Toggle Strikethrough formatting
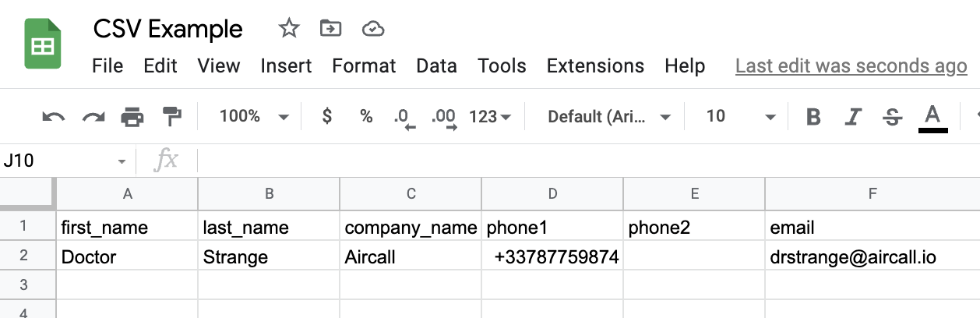 [893, 117]
